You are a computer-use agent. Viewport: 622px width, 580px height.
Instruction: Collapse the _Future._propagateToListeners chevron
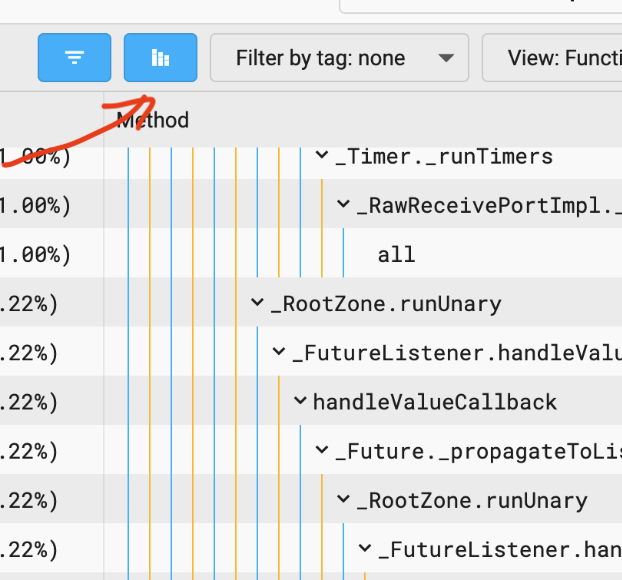click(322, 451)
